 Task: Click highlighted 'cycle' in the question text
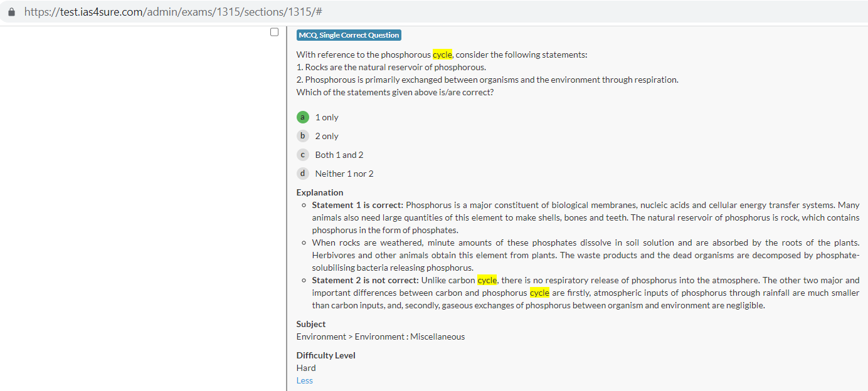coord(442,55)
